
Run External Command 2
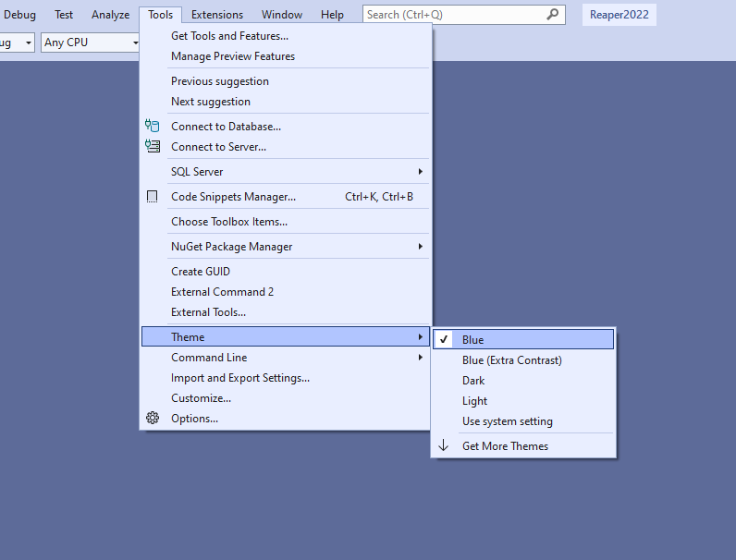[286, 292]
